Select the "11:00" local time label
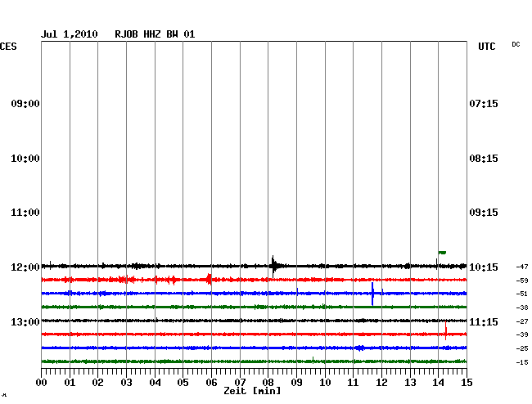The image size is (532, 404). click(25, 213)
